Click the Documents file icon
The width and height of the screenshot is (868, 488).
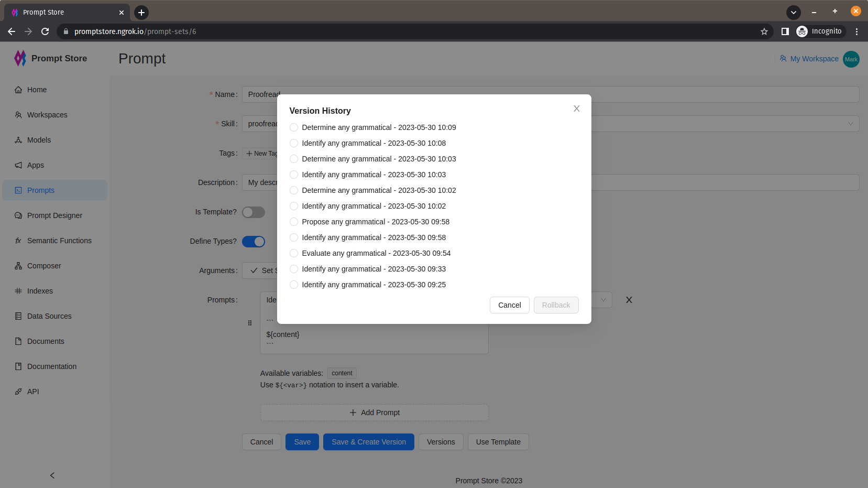pos(18,341)
